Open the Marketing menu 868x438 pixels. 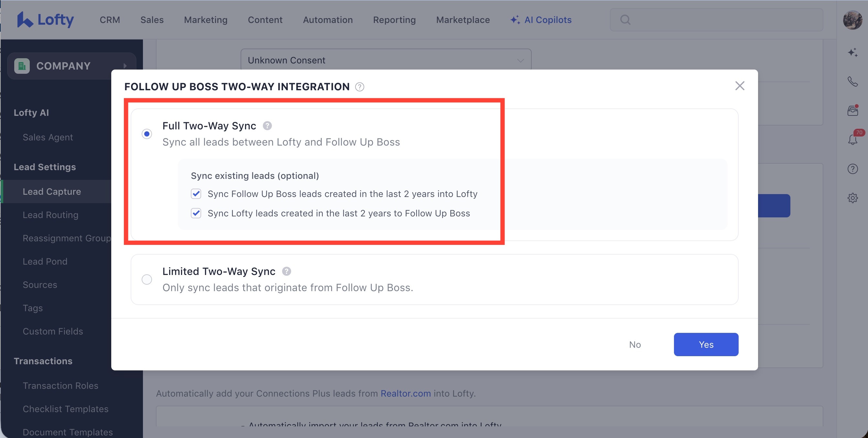tap(206, 20)
